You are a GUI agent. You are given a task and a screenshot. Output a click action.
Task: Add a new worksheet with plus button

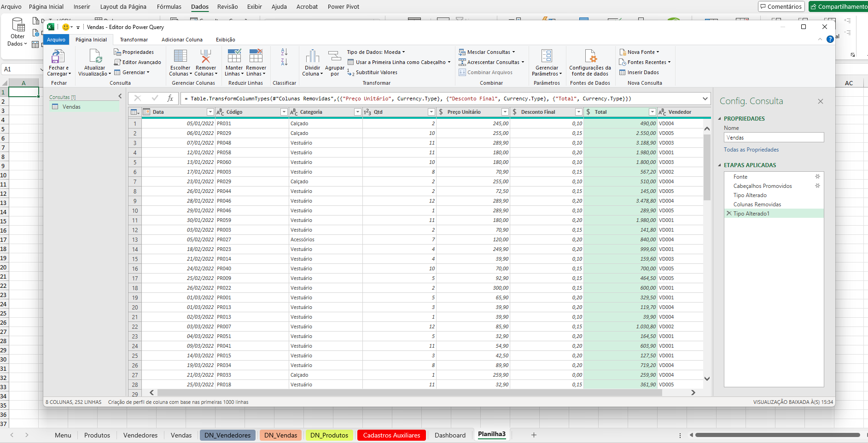point(534,435)
